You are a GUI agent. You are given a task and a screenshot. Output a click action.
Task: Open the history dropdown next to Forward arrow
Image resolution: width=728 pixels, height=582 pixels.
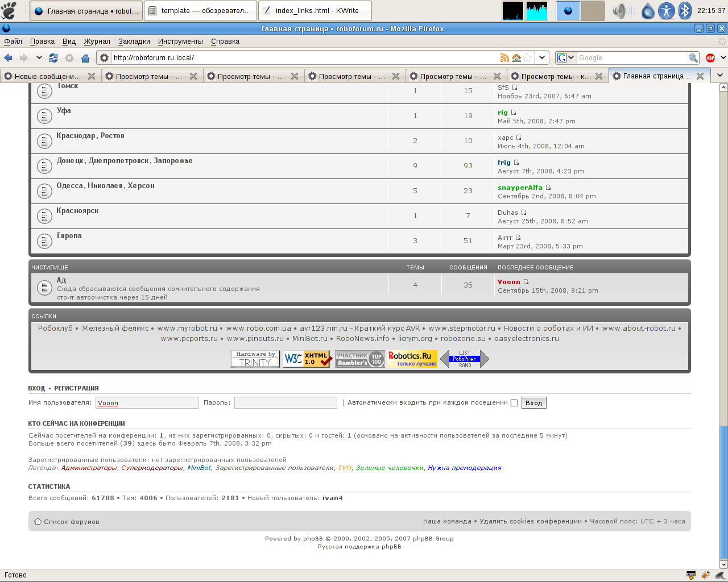[x=39, y=58]
